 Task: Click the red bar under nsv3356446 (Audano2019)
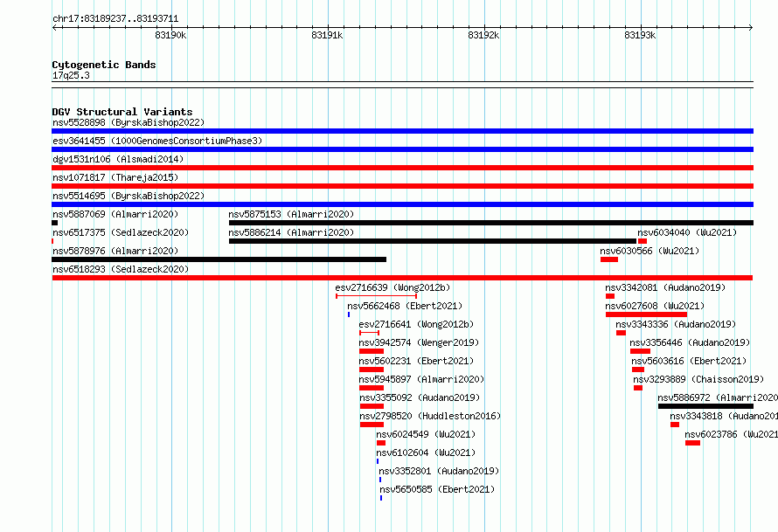(x=641, y=351)
